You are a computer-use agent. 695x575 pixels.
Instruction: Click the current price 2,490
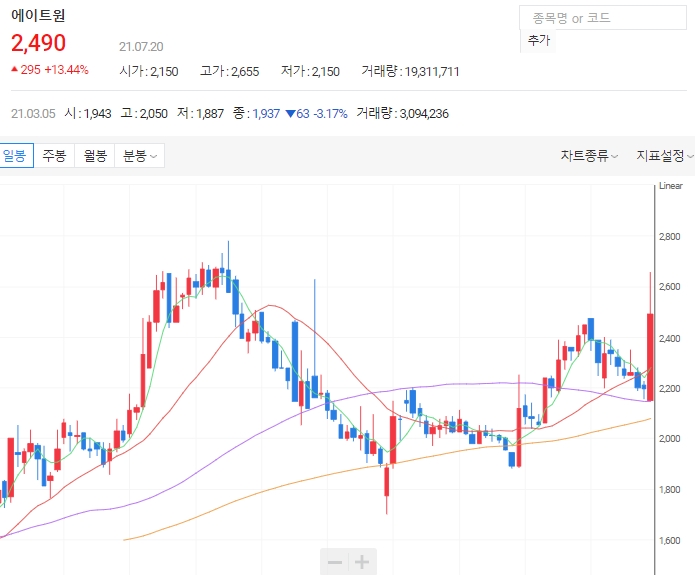point(39,43)
